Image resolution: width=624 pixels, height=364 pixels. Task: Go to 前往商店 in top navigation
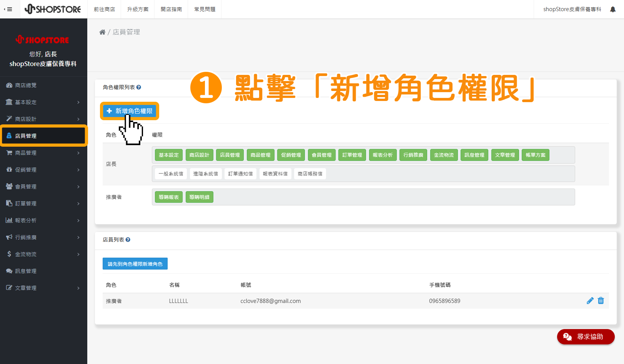click(x=104, y=9)
